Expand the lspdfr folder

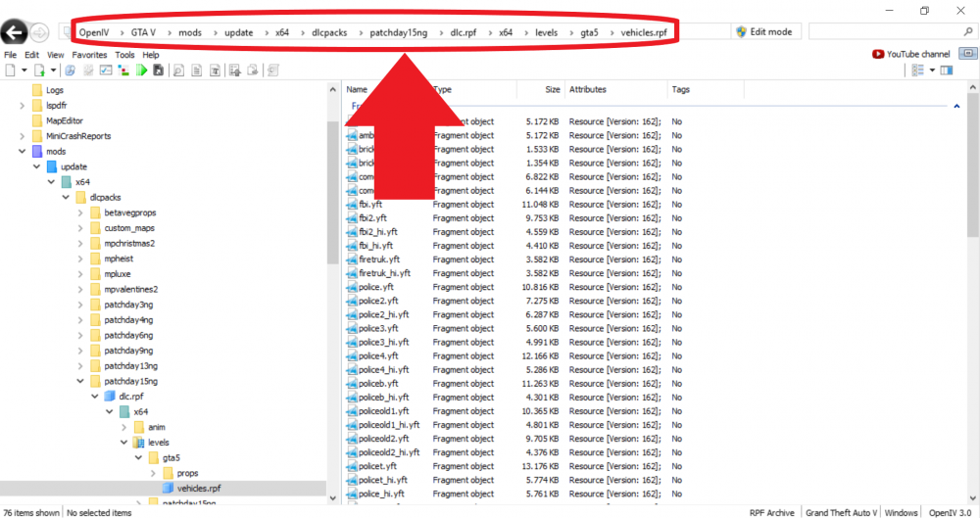(x=22, y=106)
